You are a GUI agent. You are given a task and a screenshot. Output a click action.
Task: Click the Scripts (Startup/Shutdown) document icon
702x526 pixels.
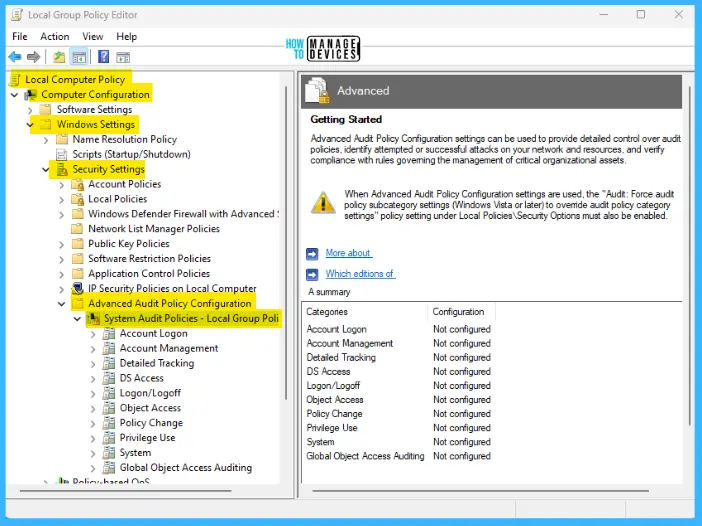point(62,154)
